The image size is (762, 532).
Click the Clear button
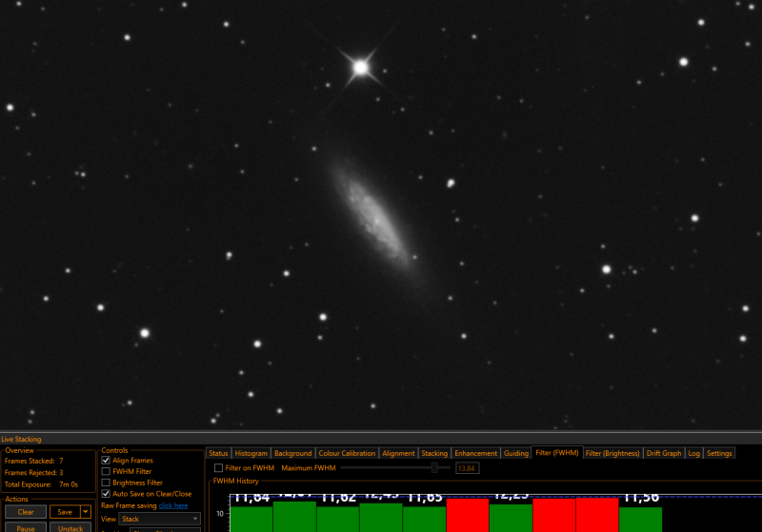point(26,512)
